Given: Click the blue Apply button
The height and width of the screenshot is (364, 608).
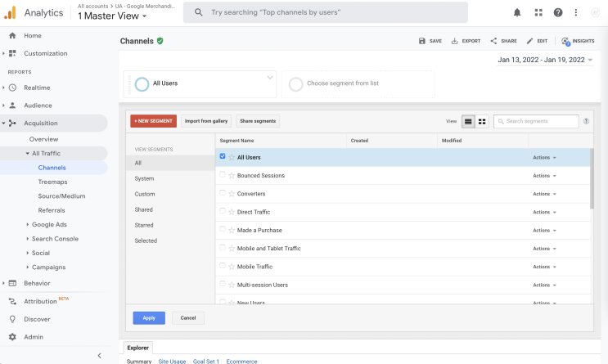Looking at the screenshot, I should (x=149, y=318).
